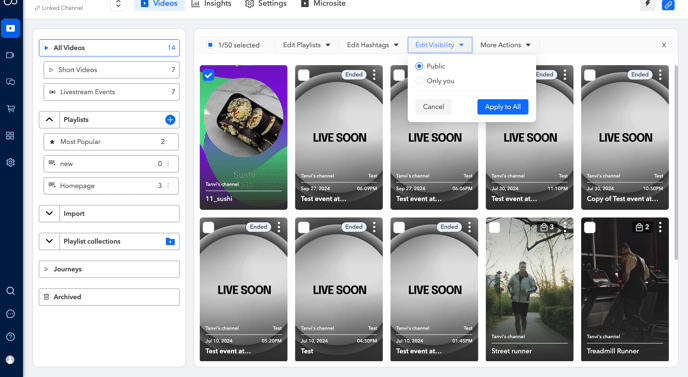This screenshot has width=688, height=377.
Task: Open three-dot menu for Homepage playlist
Action: coord(168,186)
